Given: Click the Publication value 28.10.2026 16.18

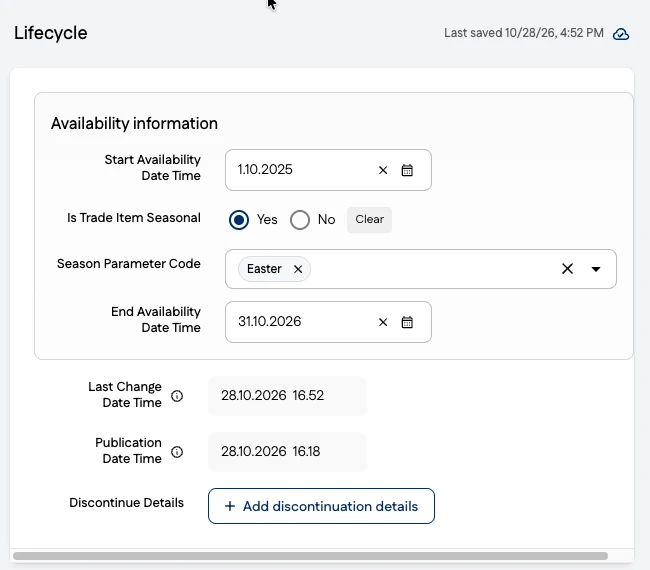Looking at the screenshot, I should click(287, 452).
